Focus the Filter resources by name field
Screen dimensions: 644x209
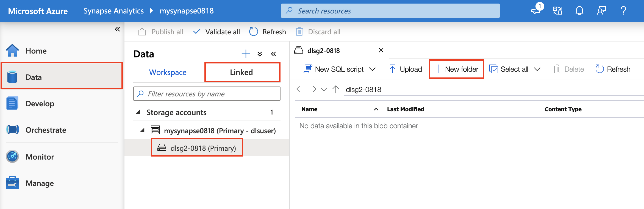[207, 94]
